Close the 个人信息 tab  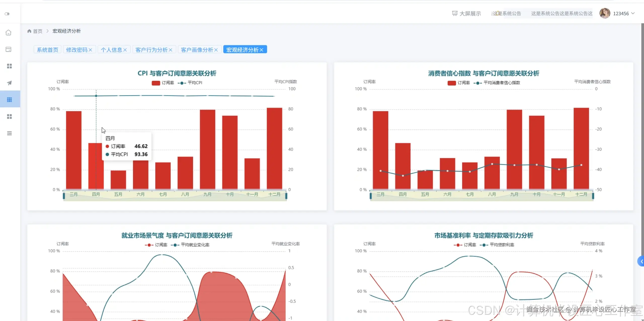(x=125, y=50)
